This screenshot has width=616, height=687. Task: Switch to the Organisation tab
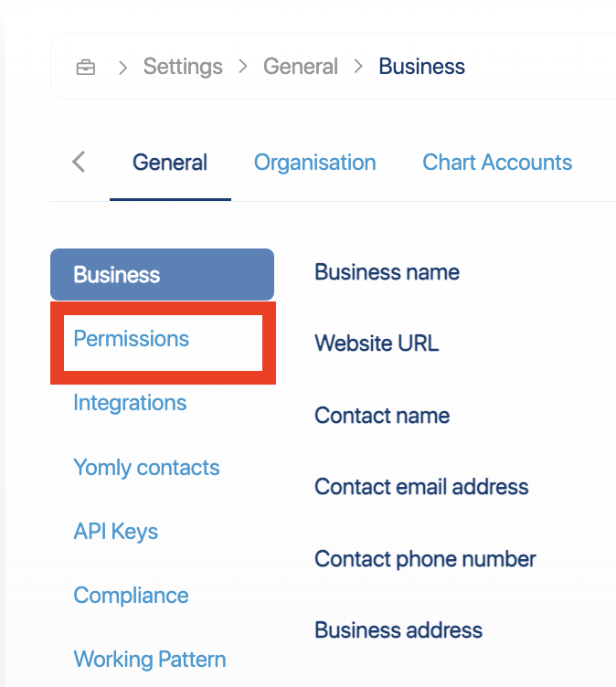(314, 163)
